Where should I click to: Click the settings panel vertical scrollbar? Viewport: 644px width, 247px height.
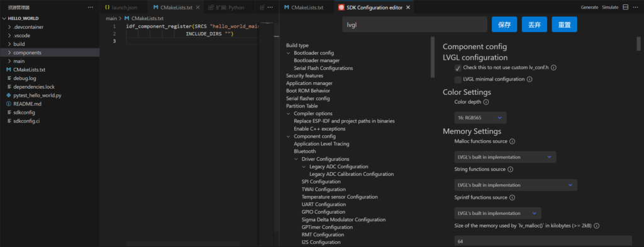(x=639, y=43)
